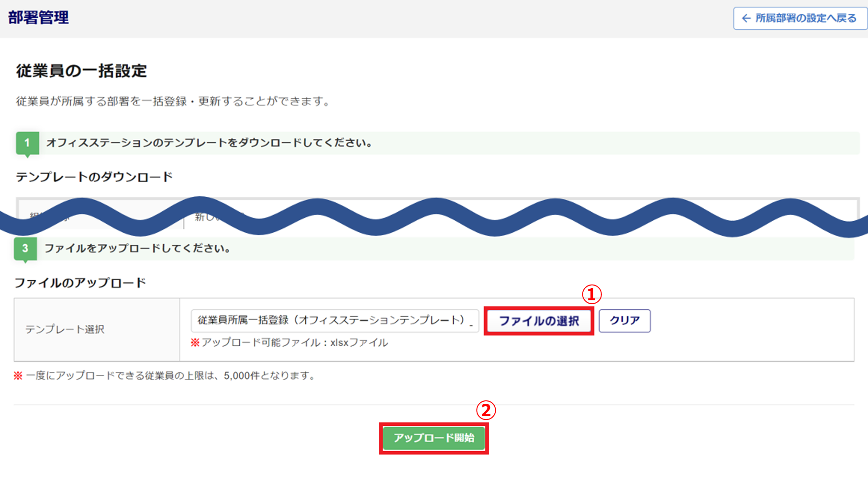
Task: Click the テンプレートのダウンロード heading
Action: (x=94, y=177)
